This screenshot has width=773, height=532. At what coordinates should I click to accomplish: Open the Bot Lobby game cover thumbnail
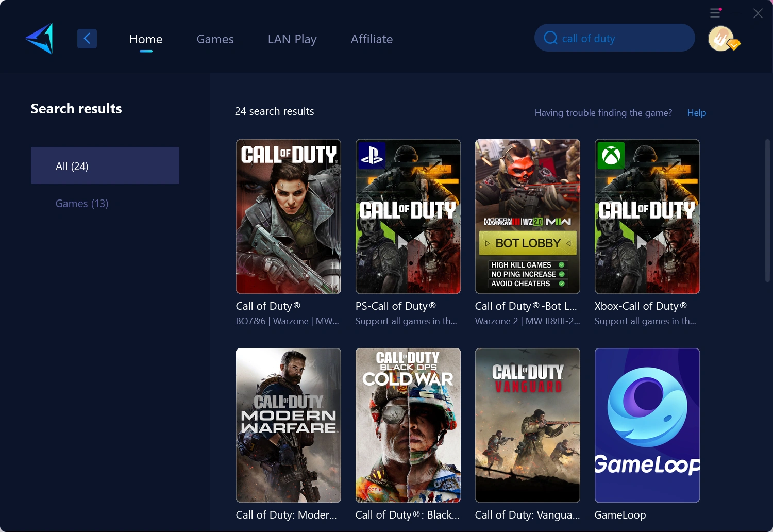coord(528,217)
